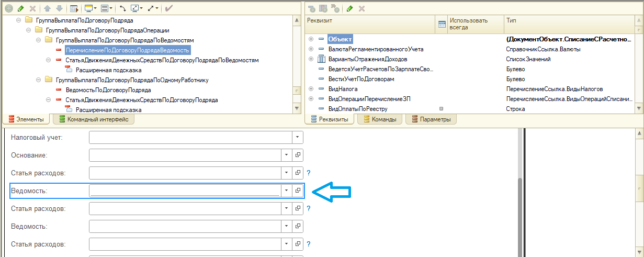This screenshot has height=257, width=644.
Task: Move the selected element up with the arrow icon
Action: coord(48,8)
